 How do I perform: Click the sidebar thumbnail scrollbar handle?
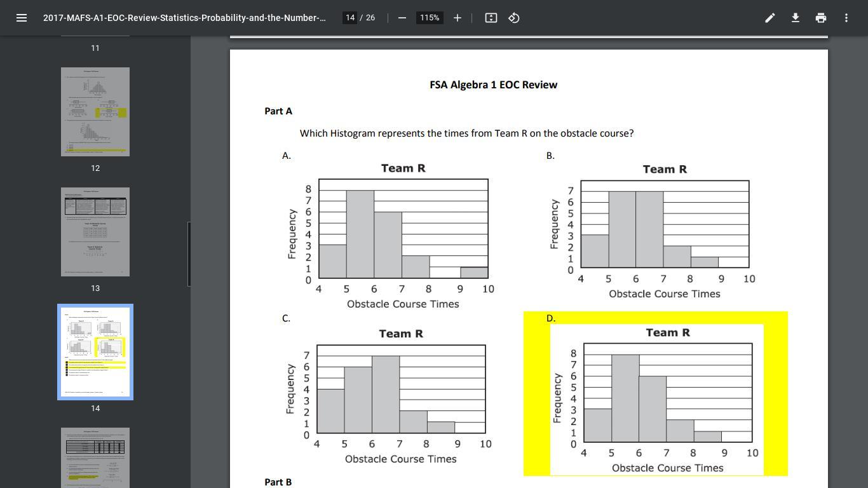point(189,254)
